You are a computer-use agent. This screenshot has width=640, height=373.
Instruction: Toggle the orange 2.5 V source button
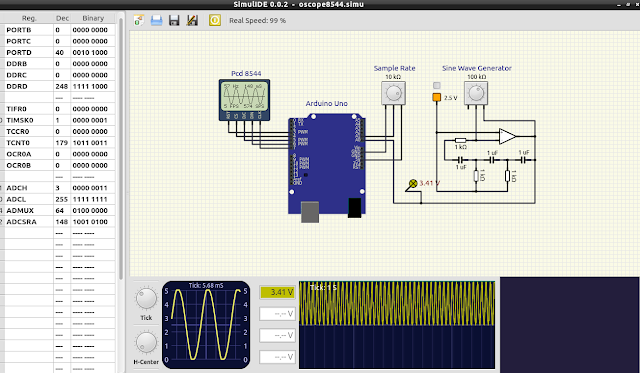click(437, 97)
